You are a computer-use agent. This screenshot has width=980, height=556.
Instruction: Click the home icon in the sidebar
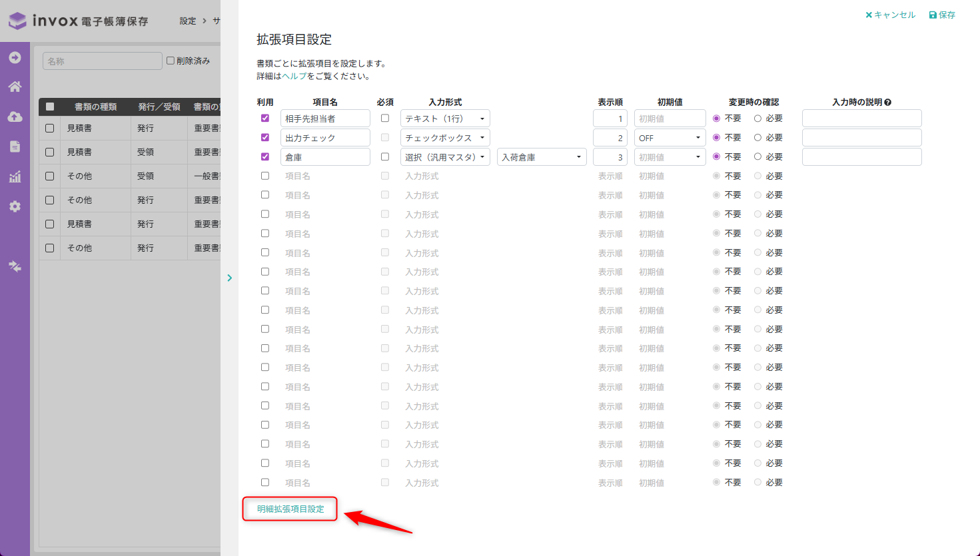click(x=15, y=87)
